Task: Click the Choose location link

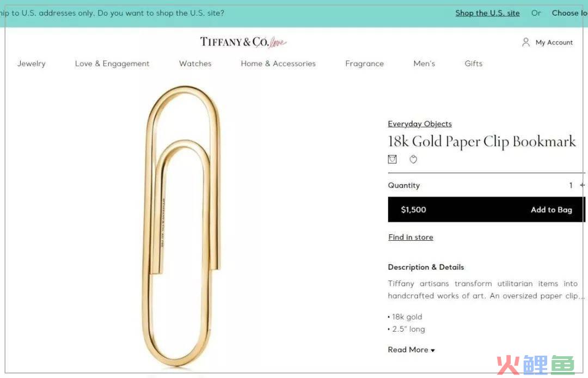Action: click(x=569, y=13)
